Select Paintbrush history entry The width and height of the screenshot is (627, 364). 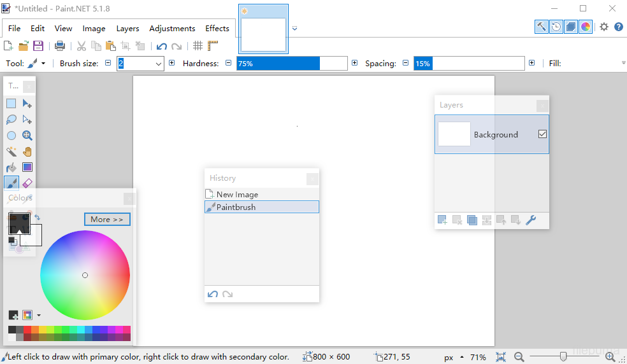262,207
